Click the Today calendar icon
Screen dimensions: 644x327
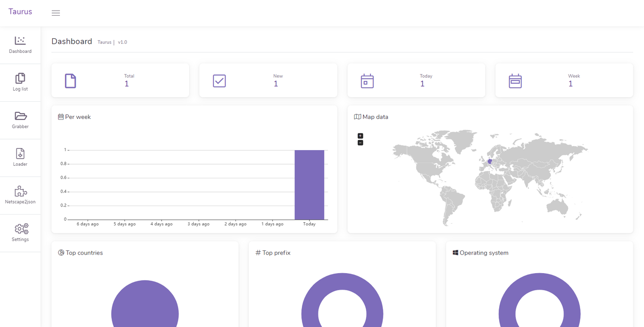tap(367, 81)
